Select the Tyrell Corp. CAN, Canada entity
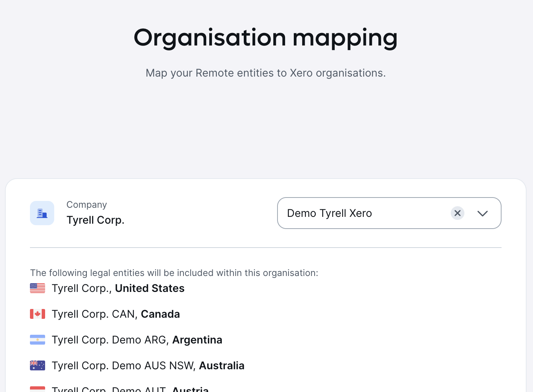Screen dimensions: 533x392 (116, 314)
